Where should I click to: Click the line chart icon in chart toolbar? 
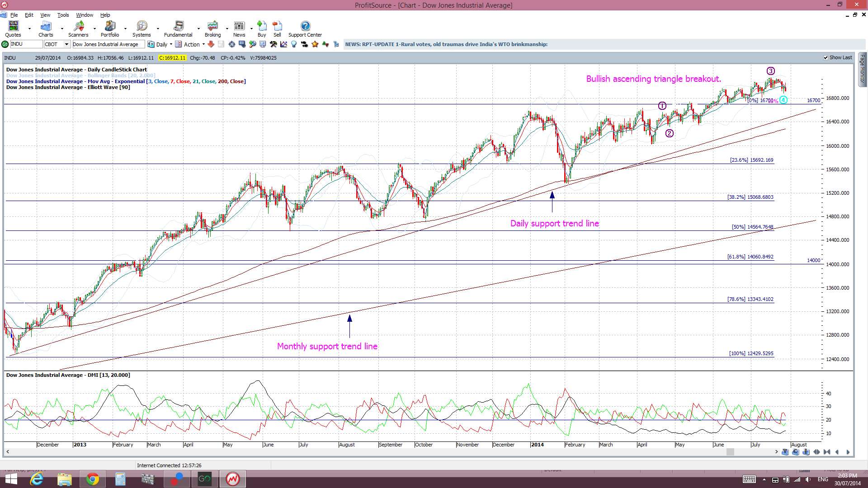click(283, 44)
